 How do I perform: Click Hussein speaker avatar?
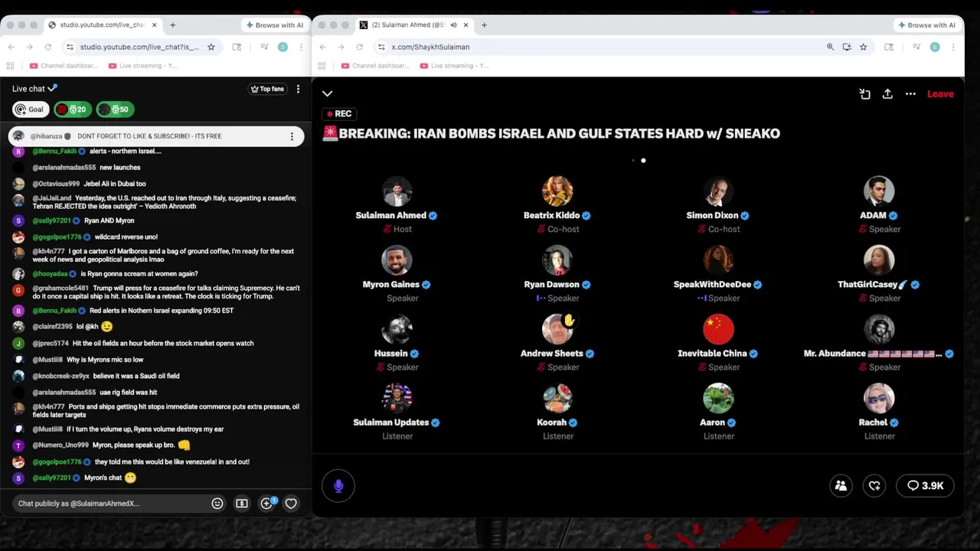(x=397, y=329)
